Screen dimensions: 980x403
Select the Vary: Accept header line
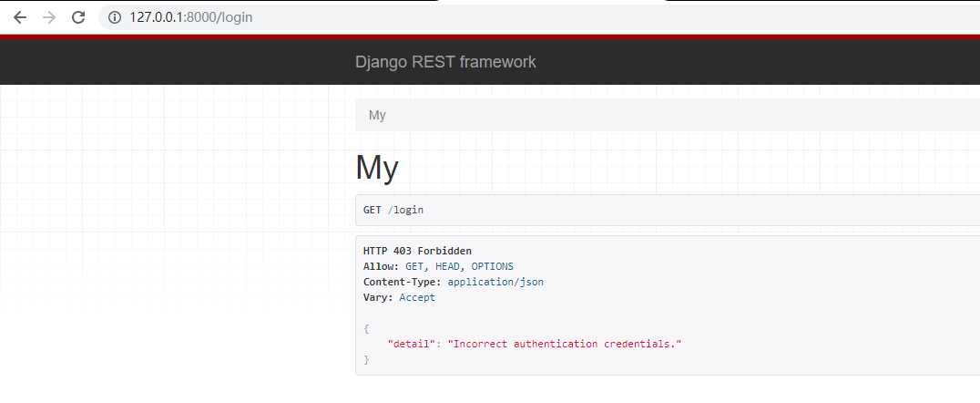point(399,298)
